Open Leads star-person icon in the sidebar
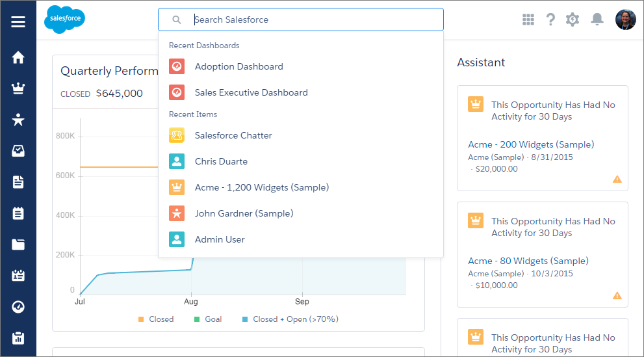Viewport: 644px width, 357px height. point(18,120)
